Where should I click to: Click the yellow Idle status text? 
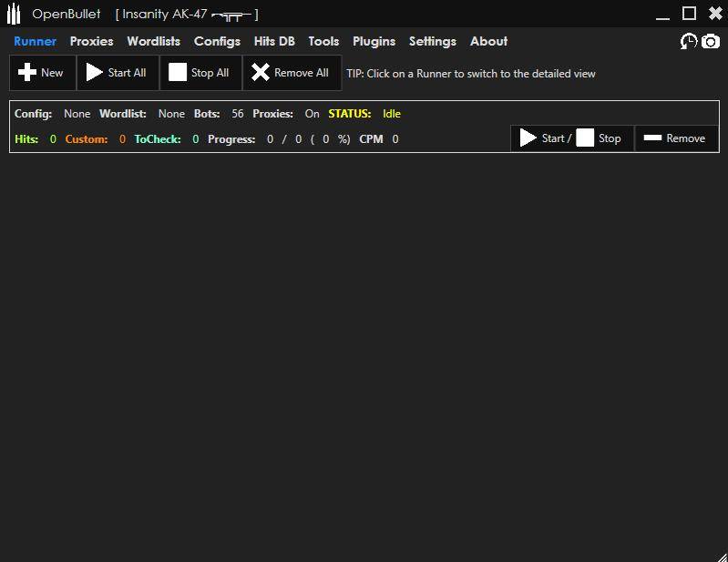[392, 114]
